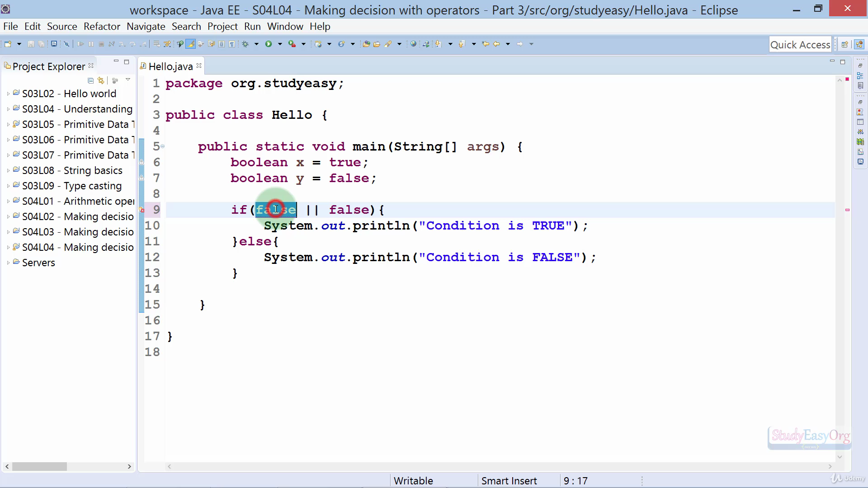Click Collapse All in Project Explorer
Image resolution: width=868 pixels, height=488 pixels.
pyautogui.click(x=90, y=80)
